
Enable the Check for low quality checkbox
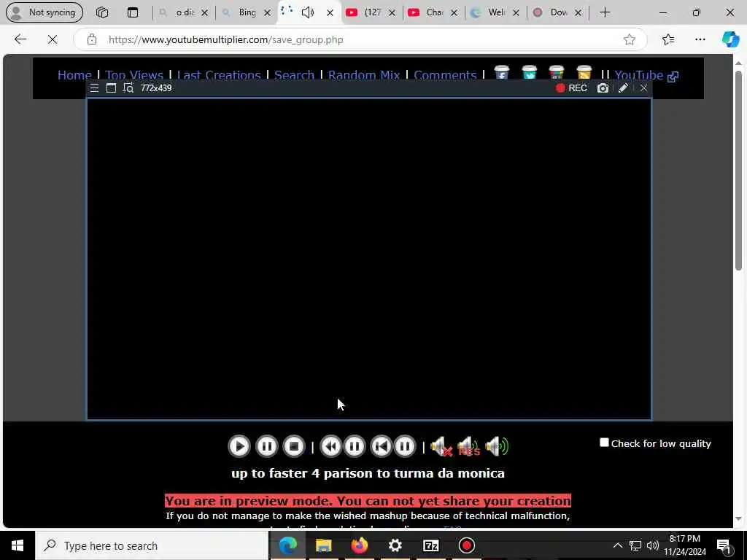point(604,443)
